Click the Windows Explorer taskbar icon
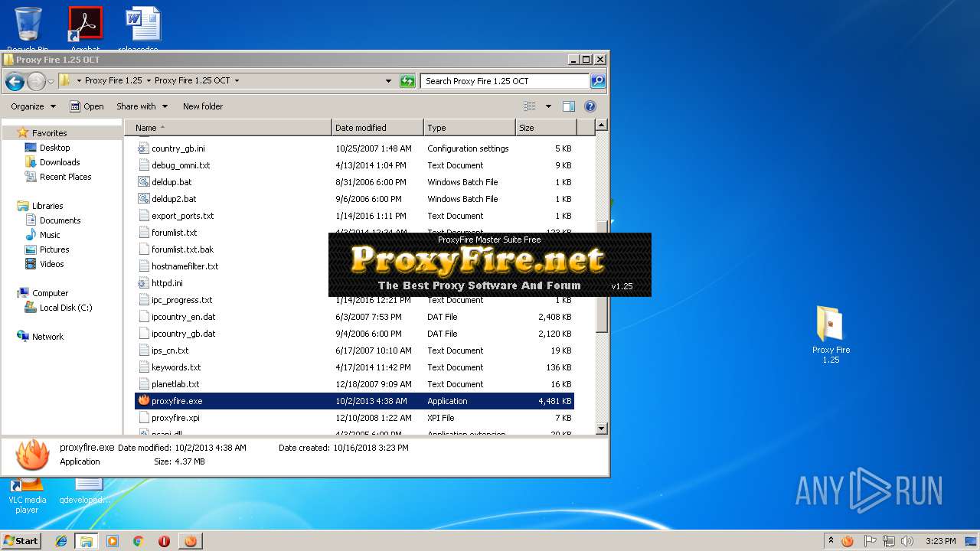The width and height of the screenshot is (980, 551). [87, 541]
